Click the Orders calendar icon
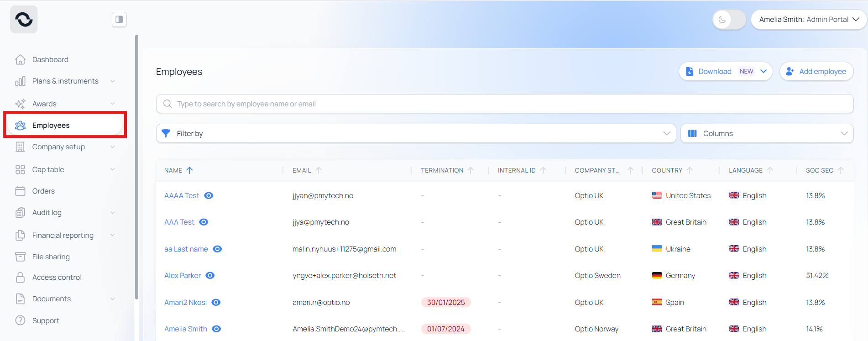This screenshot has width=868, height=341. click(x=20, y=191)
